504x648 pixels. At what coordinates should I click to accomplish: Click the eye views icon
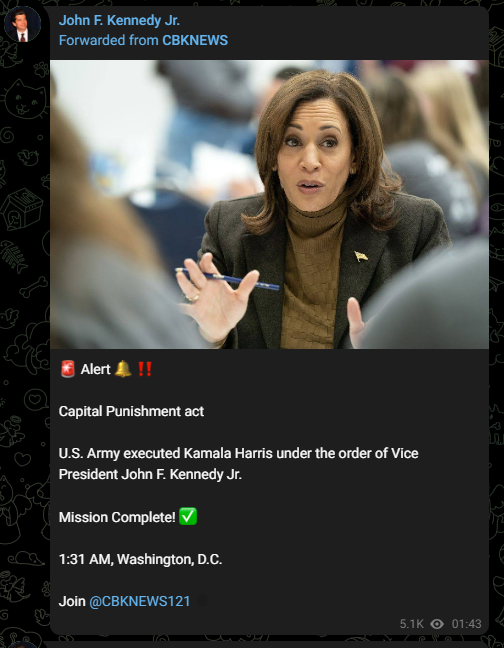point(437,624)
